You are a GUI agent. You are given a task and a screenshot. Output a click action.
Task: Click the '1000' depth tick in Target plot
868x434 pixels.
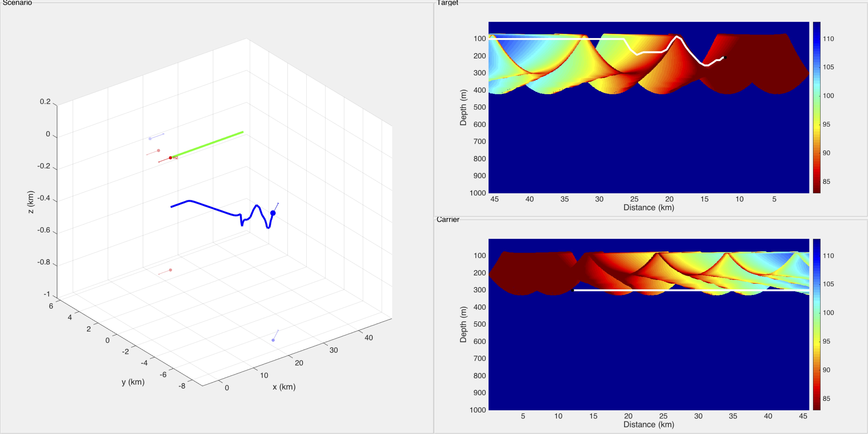(478, 193)
